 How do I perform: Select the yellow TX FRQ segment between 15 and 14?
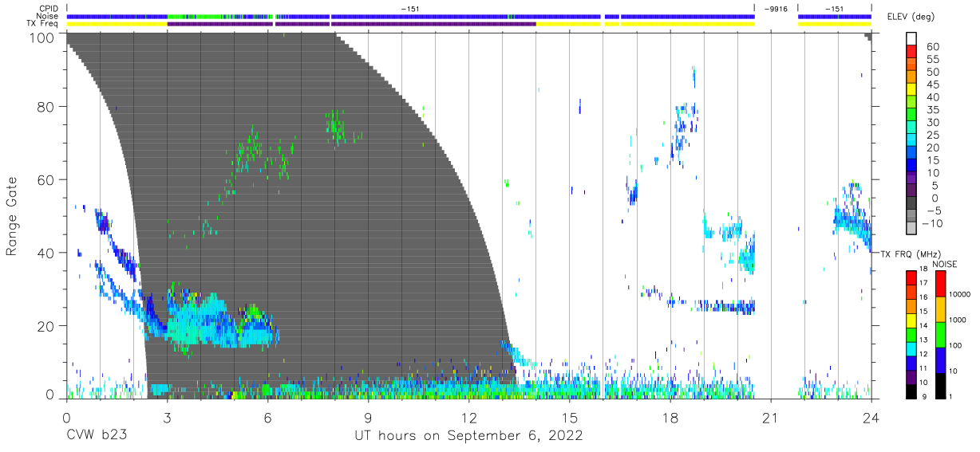pyautogui.click(x=911, y=320)
